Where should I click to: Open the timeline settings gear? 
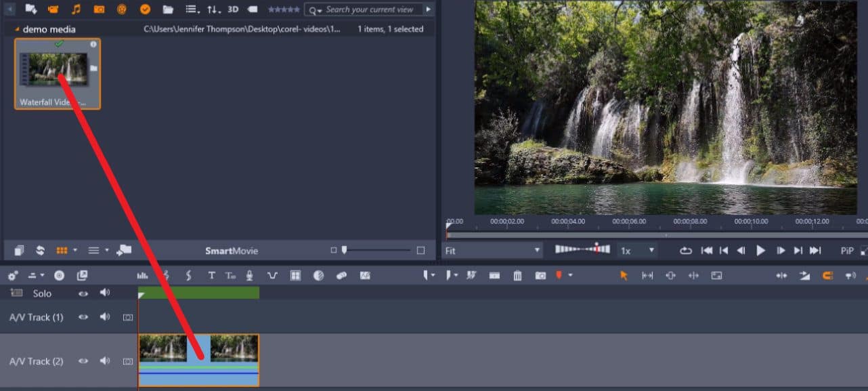tap(12, 276)
